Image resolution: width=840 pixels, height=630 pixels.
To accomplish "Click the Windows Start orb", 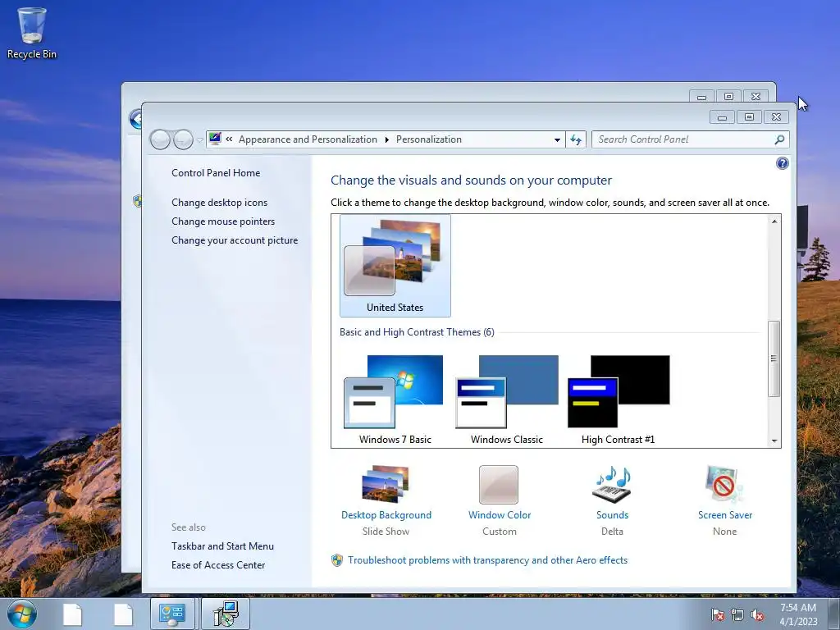I will [x=22, y=614].
